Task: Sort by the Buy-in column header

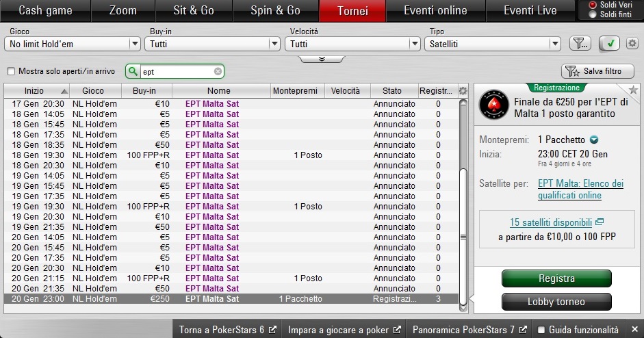Action: pyautogui.click(x=146, y=91)
